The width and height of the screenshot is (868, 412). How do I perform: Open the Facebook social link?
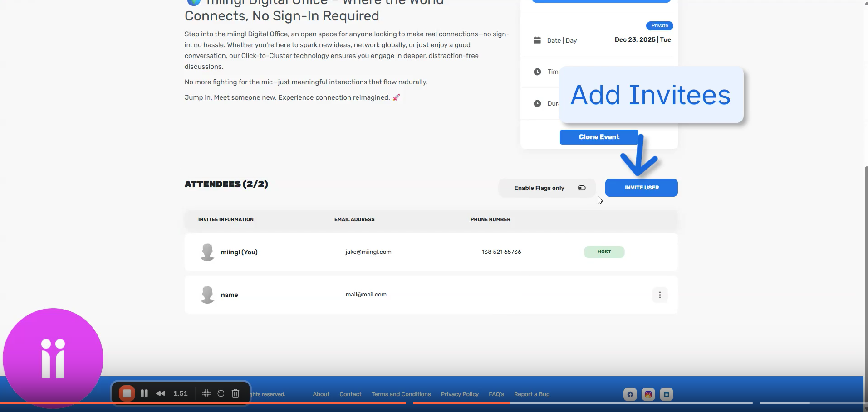point(630,394)
